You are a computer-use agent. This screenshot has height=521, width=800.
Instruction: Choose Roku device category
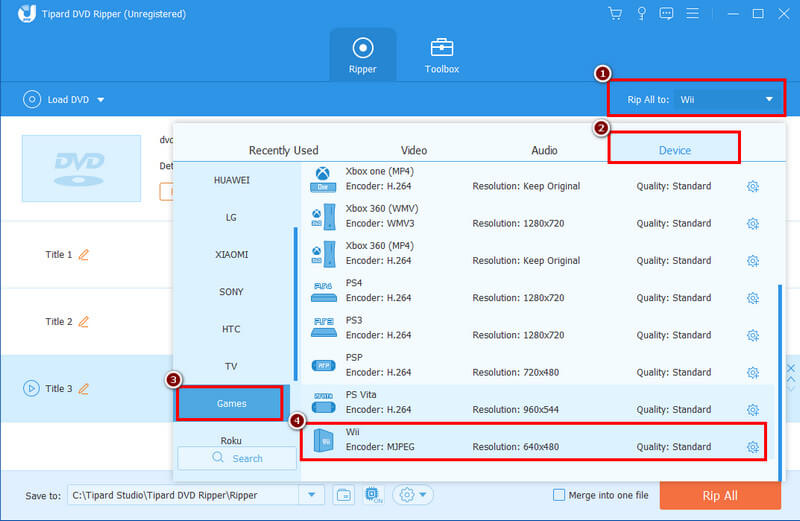tap(232, 439)
